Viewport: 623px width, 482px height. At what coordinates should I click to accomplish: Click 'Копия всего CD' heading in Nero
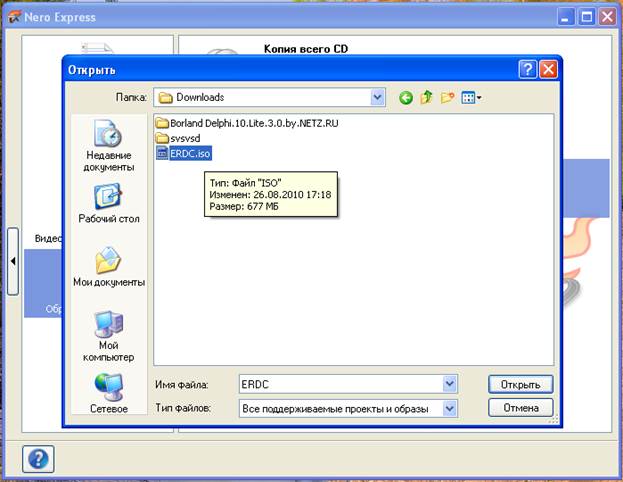click(306, 49)
